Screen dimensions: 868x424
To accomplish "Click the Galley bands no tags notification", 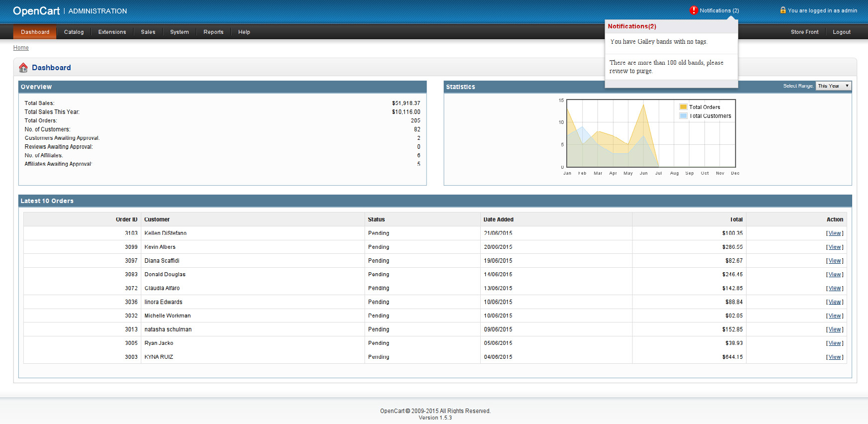I will click(659, 42).
